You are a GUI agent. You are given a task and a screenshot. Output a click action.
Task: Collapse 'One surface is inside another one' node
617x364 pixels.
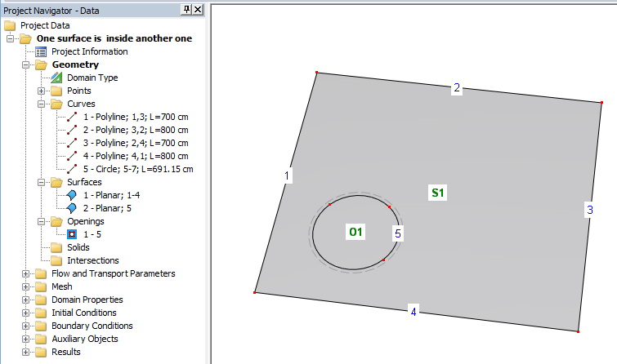11,38
